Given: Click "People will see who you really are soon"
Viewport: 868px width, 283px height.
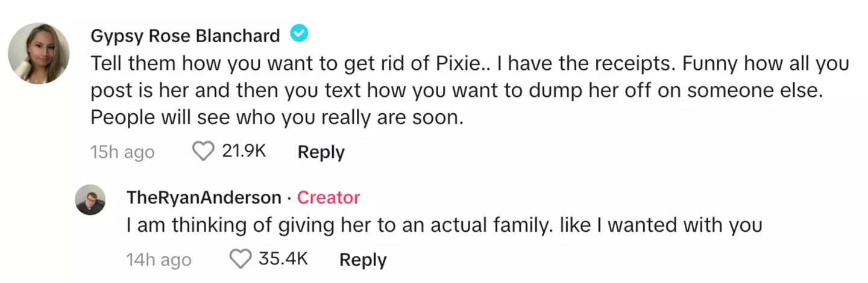Looking at the screenshot, I should [277, 117].
